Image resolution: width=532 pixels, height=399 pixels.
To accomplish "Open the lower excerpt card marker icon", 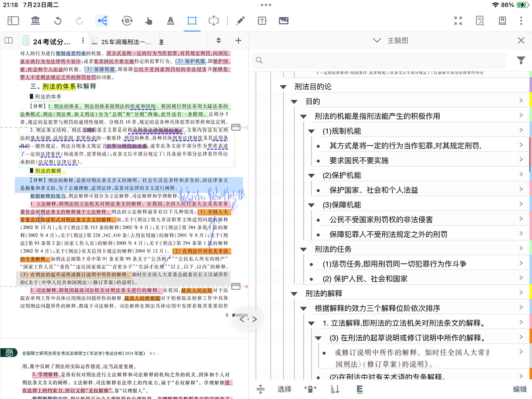I will click(236, 286).
